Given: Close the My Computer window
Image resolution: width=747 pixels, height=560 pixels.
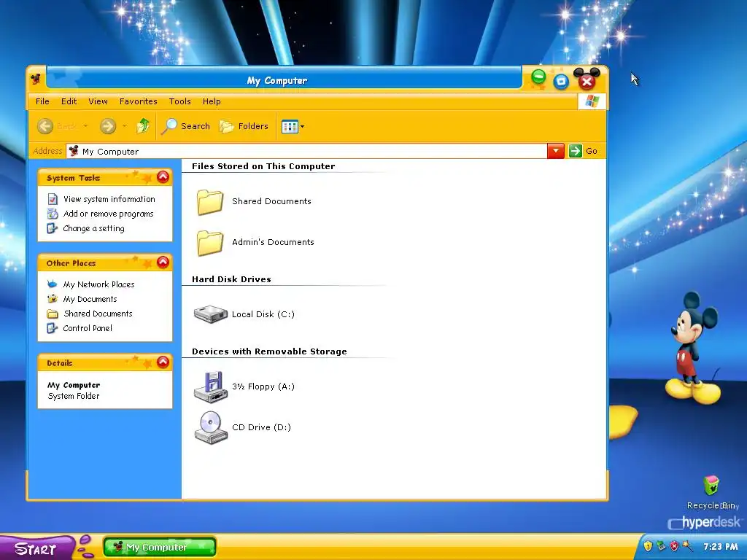Looking at the screenshot, I should click(x=587, y=82).
